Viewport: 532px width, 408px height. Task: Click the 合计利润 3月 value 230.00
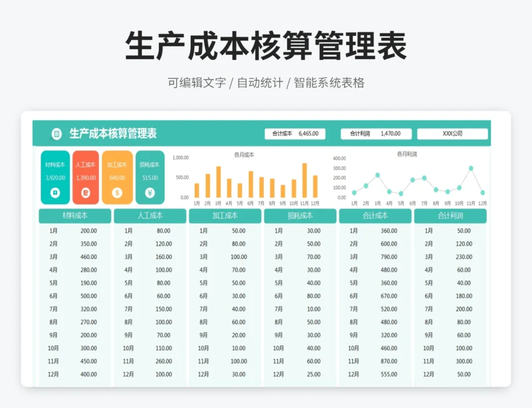(x=464, y=257)
